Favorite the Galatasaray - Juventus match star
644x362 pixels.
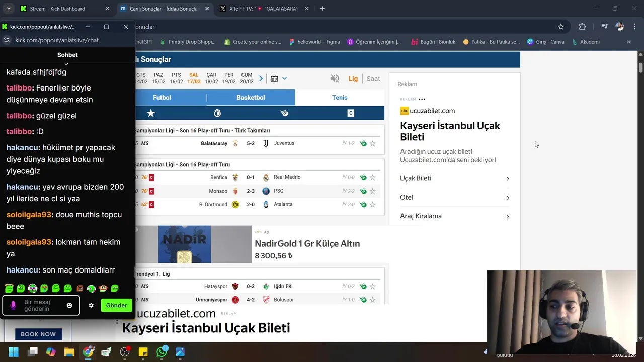click(373, 143)
